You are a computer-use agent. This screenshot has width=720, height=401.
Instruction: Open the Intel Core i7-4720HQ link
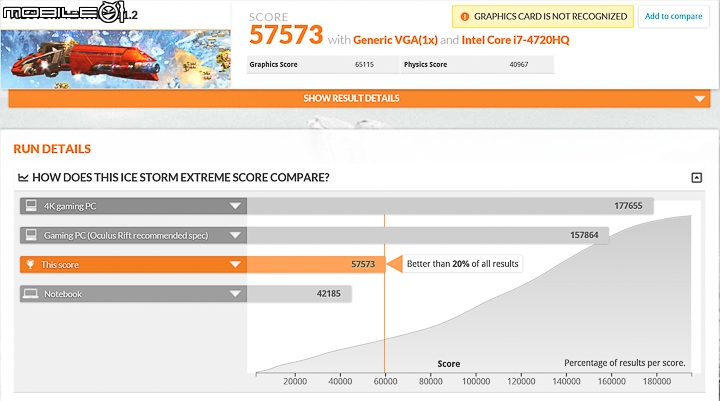[x=515, y=40]
